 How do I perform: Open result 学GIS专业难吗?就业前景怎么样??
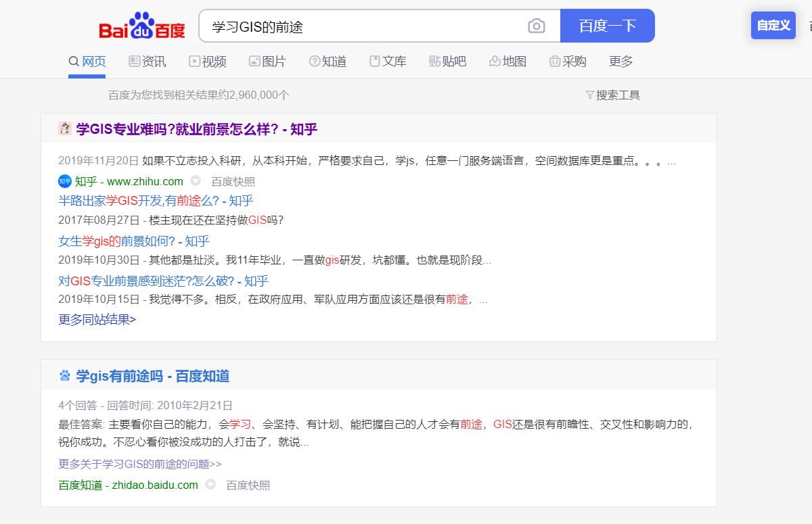click(197, 129)
